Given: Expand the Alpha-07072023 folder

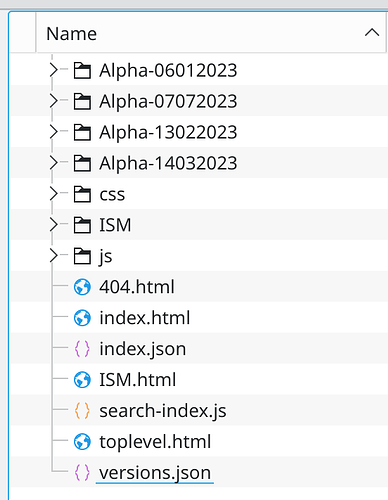Looking at the screenshot, I should 53,101.
